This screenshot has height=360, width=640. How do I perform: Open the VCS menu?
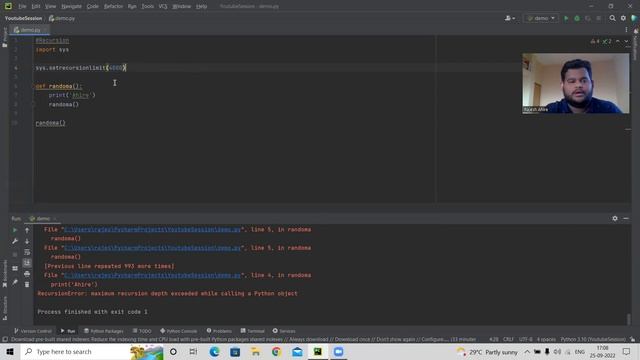(163, 7)
